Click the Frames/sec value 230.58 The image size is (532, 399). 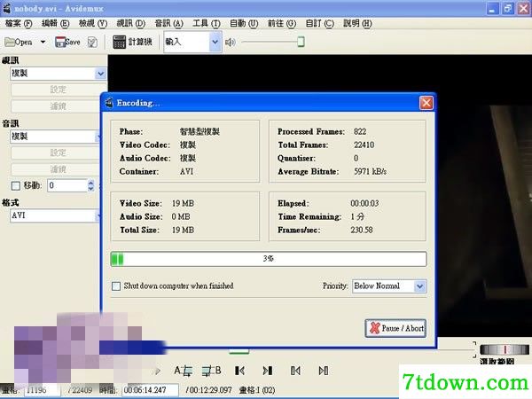coord(362,230)
